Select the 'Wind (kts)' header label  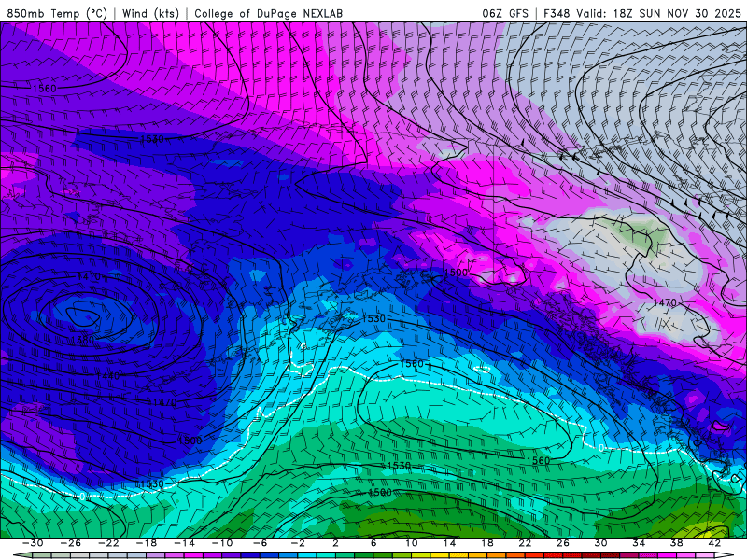(x=150, y=13)
